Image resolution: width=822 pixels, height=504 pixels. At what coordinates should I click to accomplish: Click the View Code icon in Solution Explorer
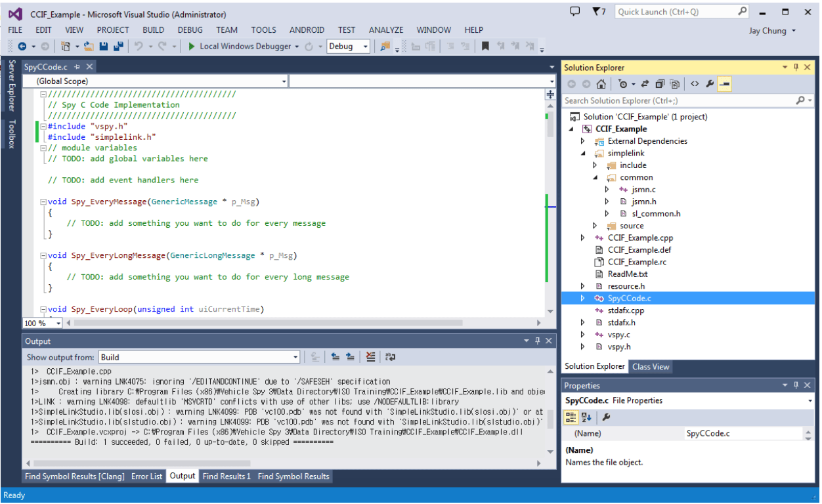[x=695, y=84]
